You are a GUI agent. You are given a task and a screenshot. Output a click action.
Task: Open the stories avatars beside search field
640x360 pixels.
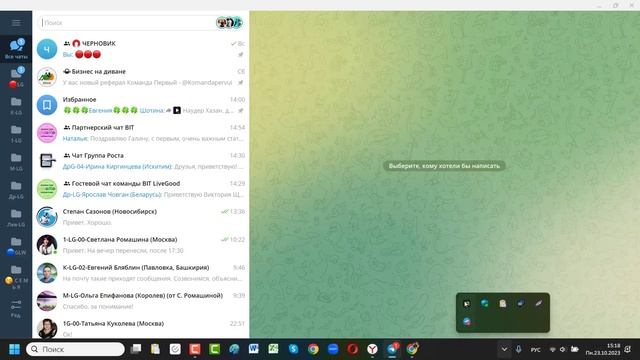[229, 22]
